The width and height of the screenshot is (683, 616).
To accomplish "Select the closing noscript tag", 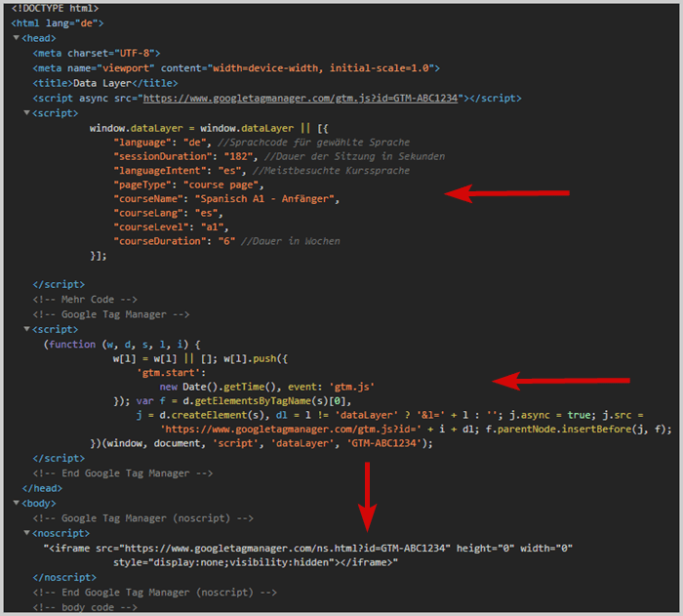I will pyautogui.click(x=64, y=578).
